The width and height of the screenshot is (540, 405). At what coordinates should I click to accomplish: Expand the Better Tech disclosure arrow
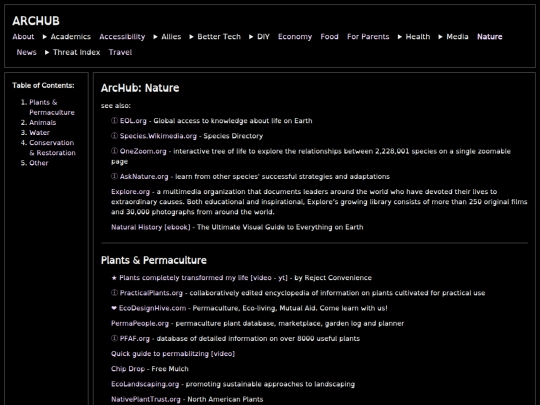191,37
